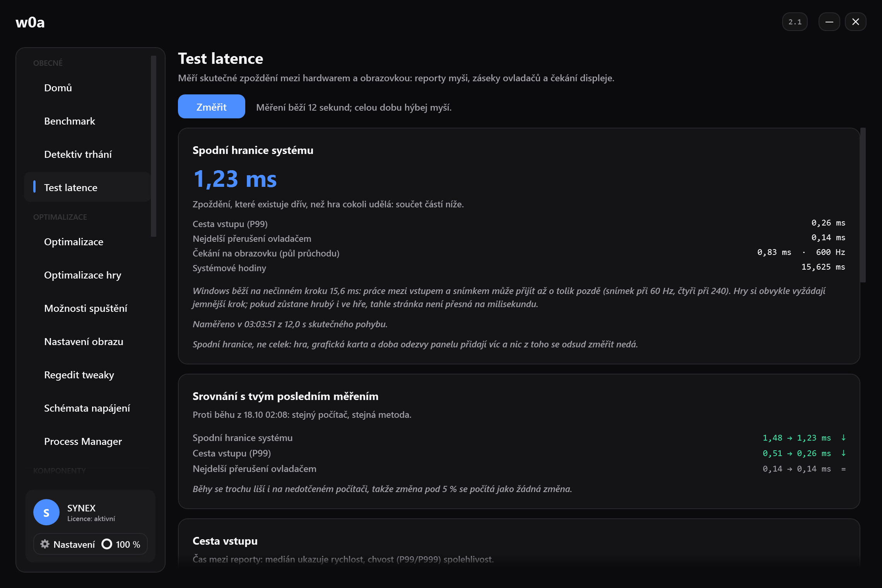The image size is (882, 588).
Task: Open Regedit tweaky page
Action: point(87,375)
